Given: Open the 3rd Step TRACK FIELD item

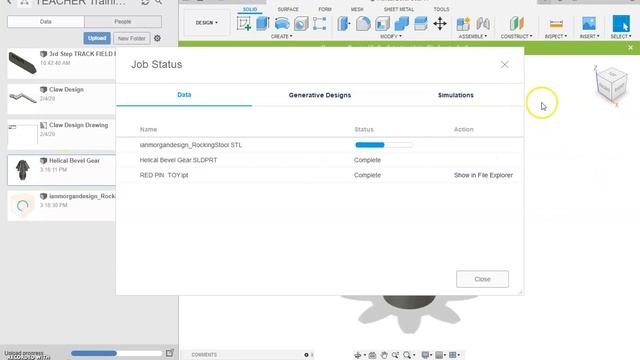Looking at the screenshot, I should click(61, 63).
